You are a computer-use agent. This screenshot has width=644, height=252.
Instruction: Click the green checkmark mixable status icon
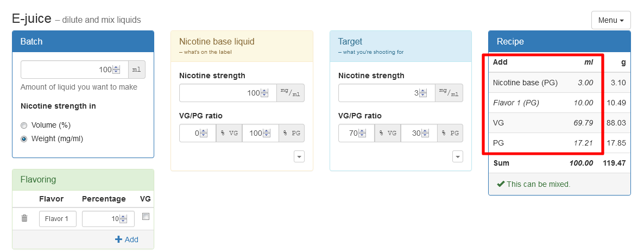(x=501, y=184)
